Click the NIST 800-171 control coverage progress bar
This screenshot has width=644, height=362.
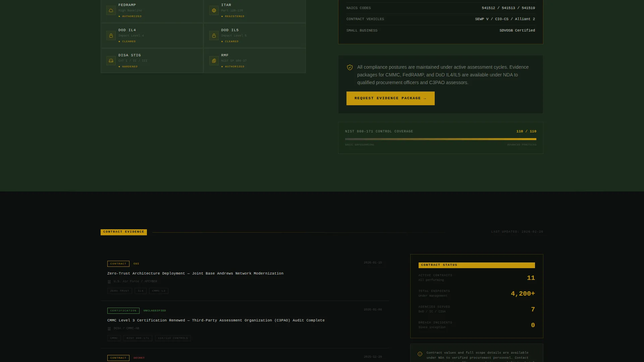tap(441, 139)
